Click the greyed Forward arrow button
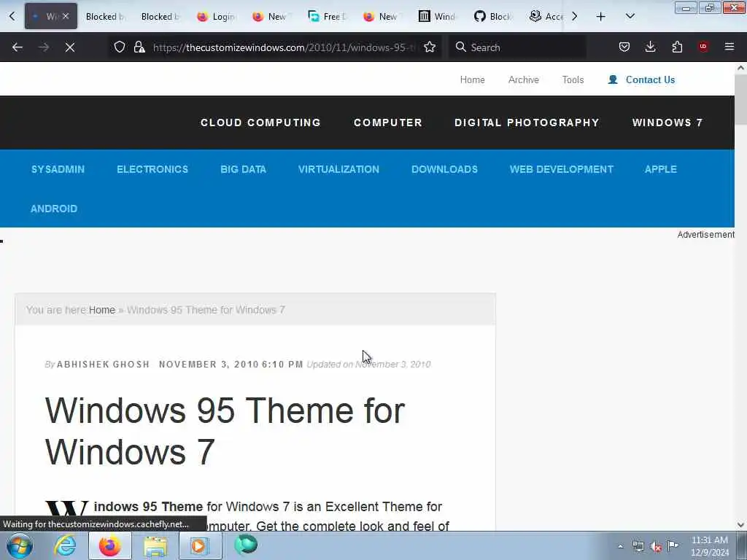Image resolution: width=747 pixels, height=560 pixels. (x=43, y=47)
